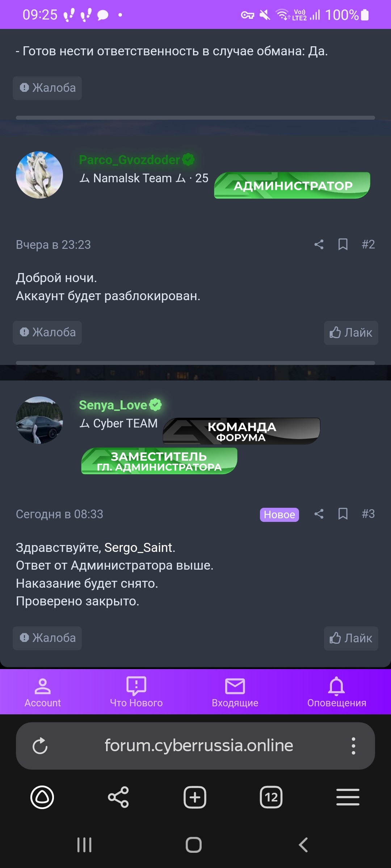The width and height of the screenshot is (391, 868).
Task: Open Account tab in bottom bar
Action: pos(43,693)
